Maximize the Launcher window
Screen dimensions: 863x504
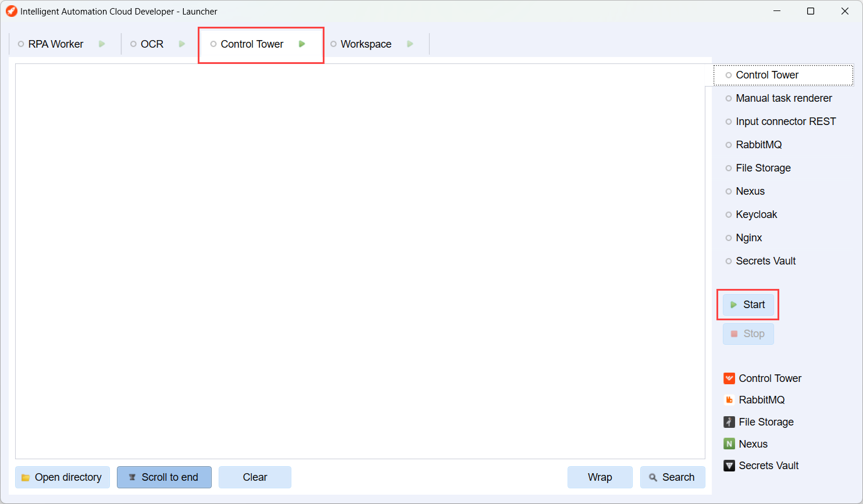(x=811, y=11)
